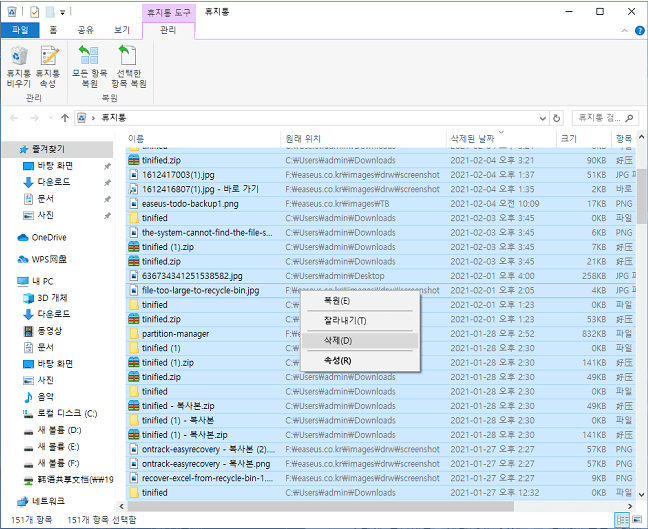Sort by the 원래 위치 column header

364,138
